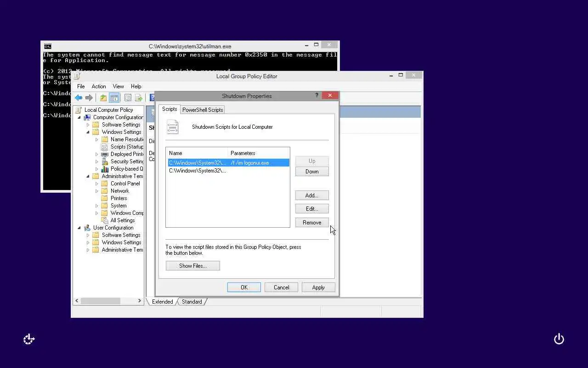Click the Back arrow in the Group Policy toolbar

point(79,98)
